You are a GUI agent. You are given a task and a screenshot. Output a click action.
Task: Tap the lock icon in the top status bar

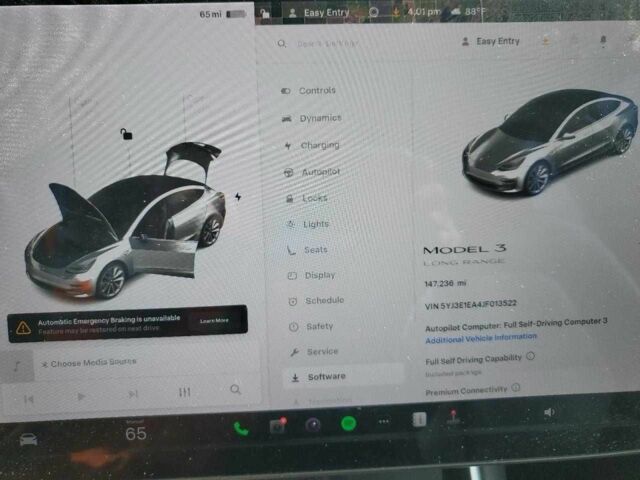click(265, 13)
